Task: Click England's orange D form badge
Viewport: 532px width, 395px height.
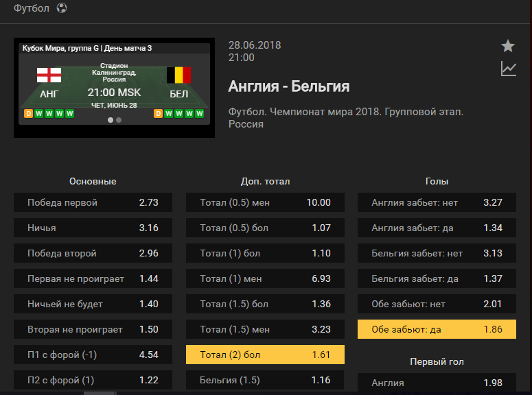Action: click(29, 113)
